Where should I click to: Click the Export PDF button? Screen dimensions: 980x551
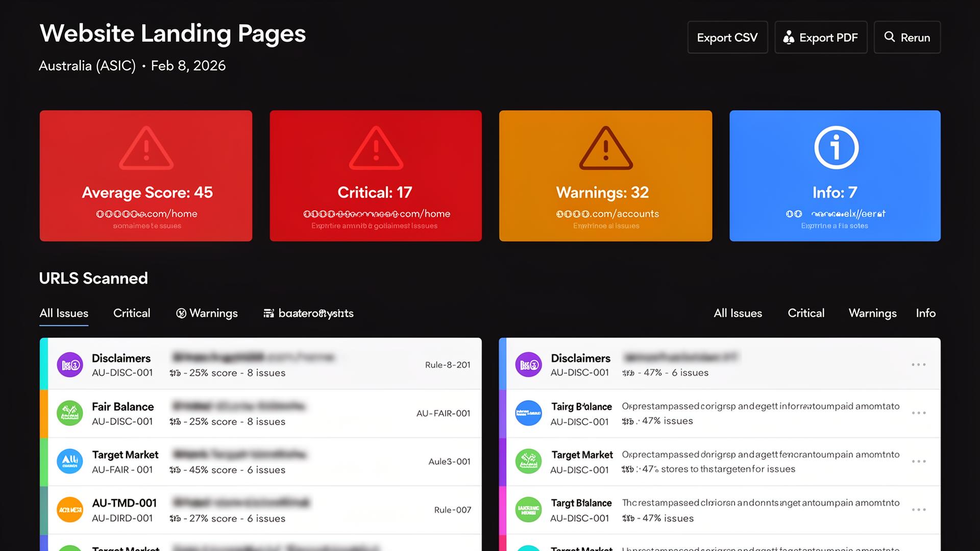tap(821, 37)
